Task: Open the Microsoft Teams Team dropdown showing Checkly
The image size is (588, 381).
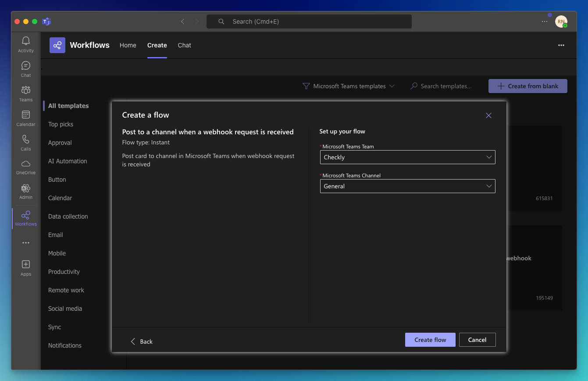Action: pos(407,157)
